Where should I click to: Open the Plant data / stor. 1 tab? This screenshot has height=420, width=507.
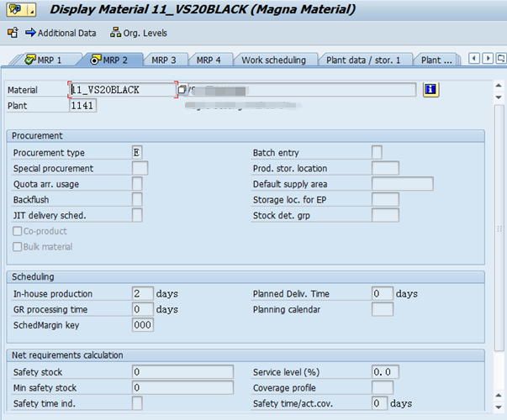[x=363, y=60]
